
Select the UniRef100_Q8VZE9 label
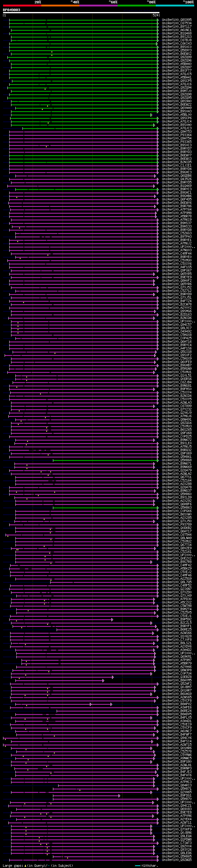(x=177, y=548)
